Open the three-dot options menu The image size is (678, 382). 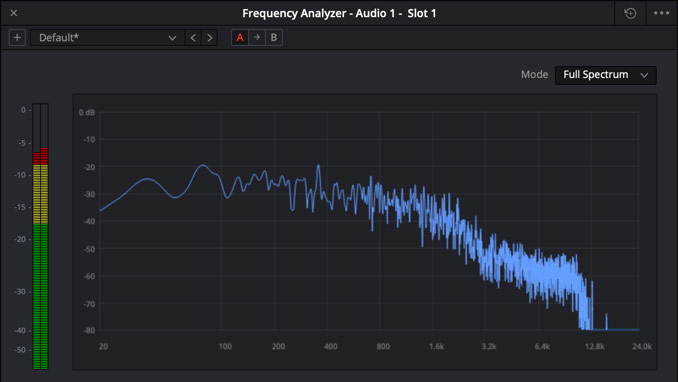coord(662,13)
